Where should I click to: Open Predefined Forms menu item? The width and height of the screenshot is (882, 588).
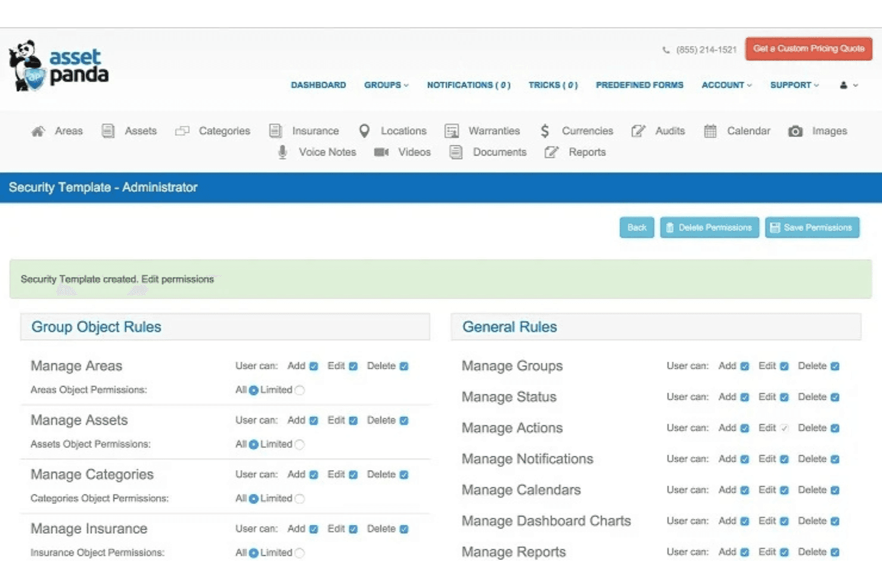639,85
